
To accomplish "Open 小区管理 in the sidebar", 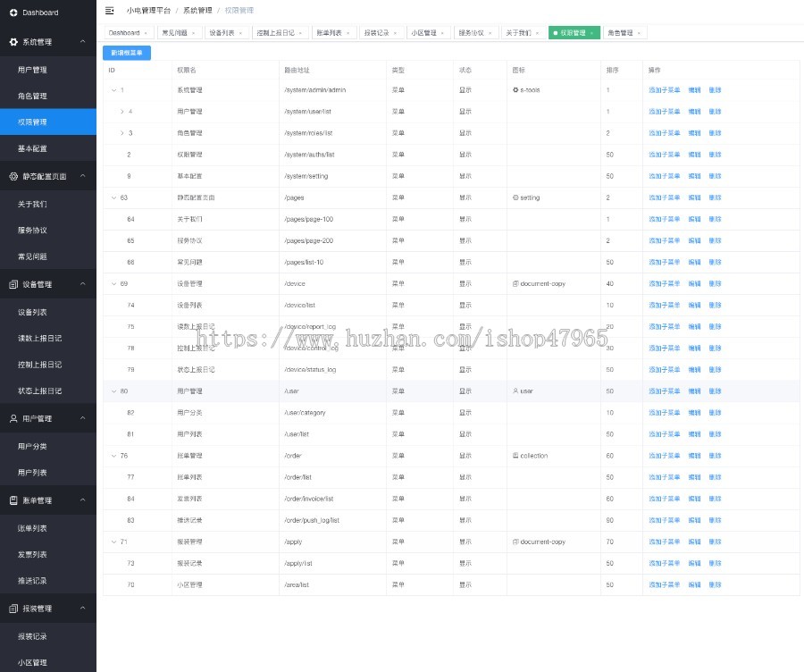I will click(x=47, y=662).
